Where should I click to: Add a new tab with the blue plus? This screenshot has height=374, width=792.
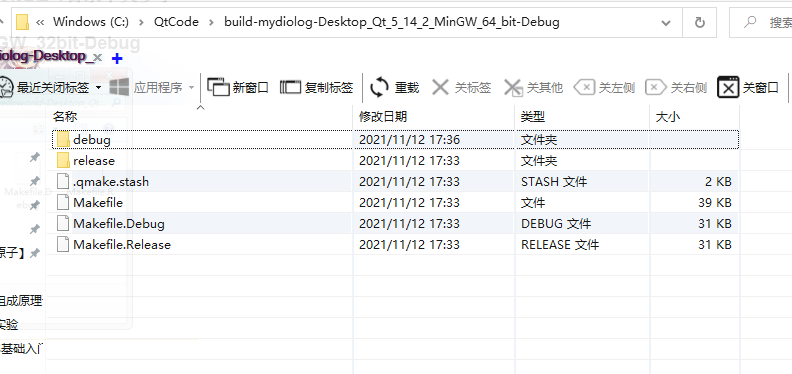point(117,59)
